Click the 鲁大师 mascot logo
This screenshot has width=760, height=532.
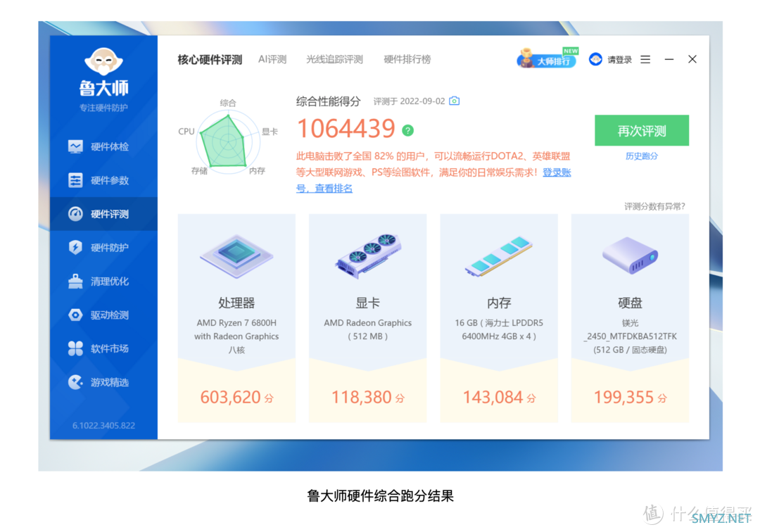tap(103, 61)
